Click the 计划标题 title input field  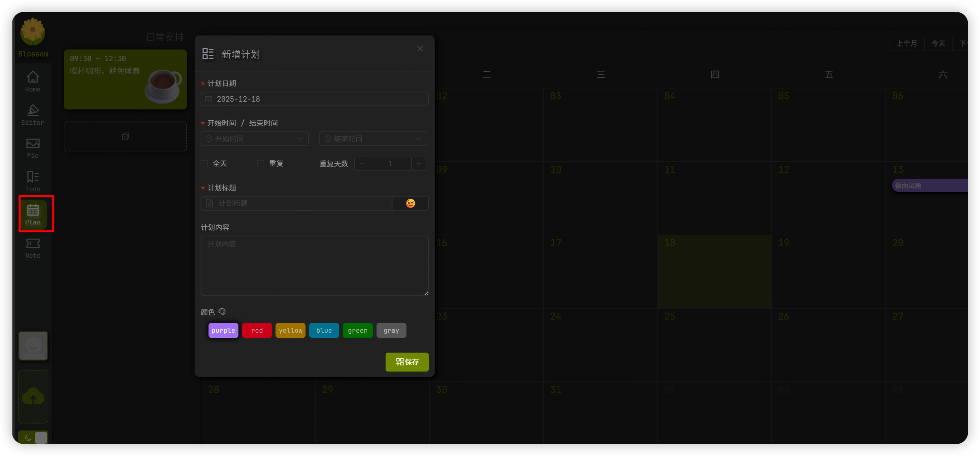pos(301,203)
